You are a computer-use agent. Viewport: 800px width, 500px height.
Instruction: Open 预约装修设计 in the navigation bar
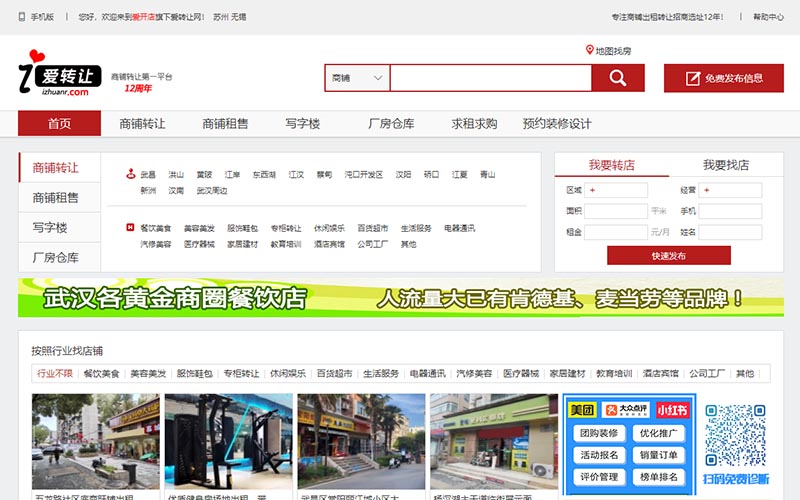(x=557, y=123)
